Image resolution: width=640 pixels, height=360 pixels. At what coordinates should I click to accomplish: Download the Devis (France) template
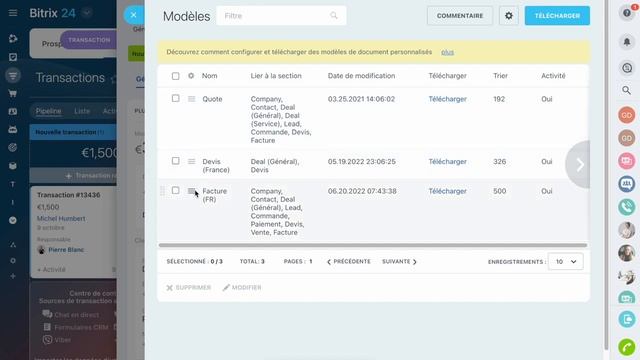click(447, 162)
